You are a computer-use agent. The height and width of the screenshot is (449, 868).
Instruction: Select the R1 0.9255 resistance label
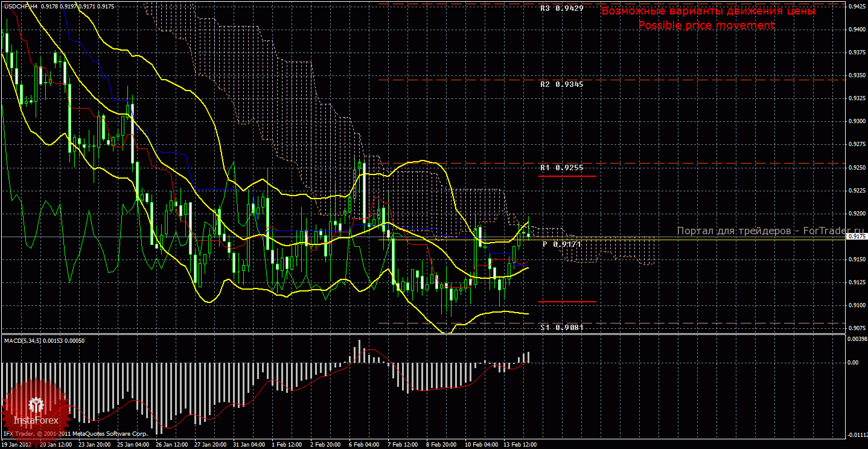click(x=561, y=167)
